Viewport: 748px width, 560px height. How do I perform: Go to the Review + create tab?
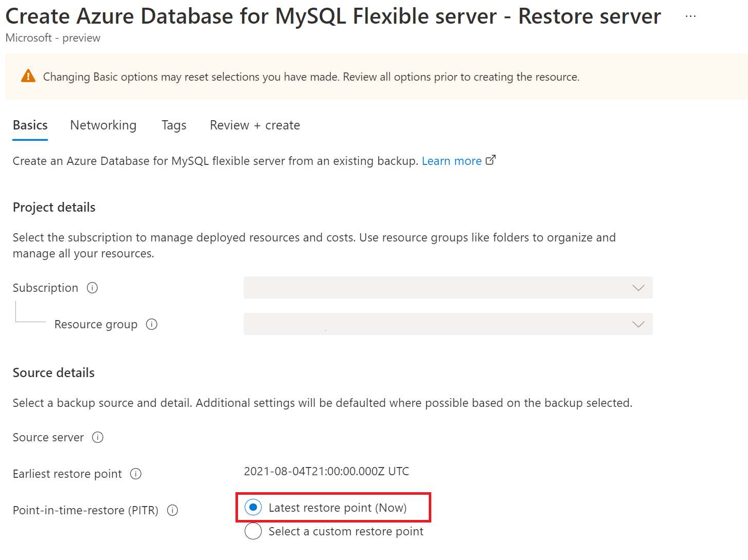(255, 125)
